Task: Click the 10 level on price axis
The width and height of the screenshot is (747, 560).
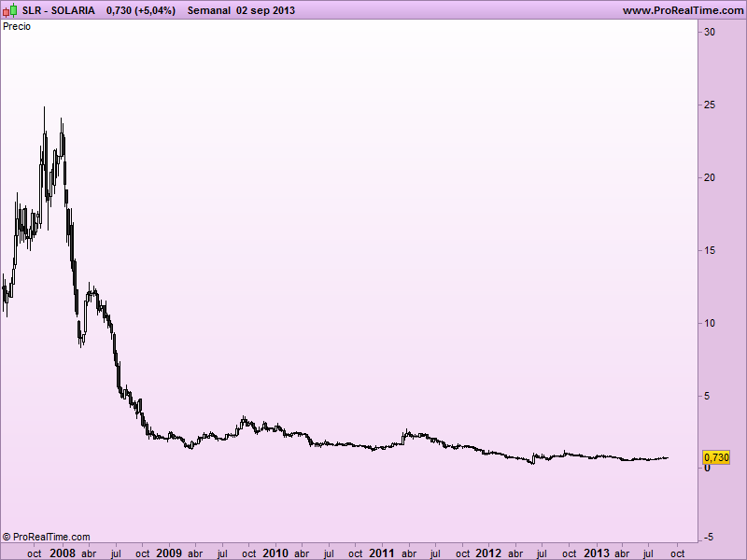Action: point(710,323)
